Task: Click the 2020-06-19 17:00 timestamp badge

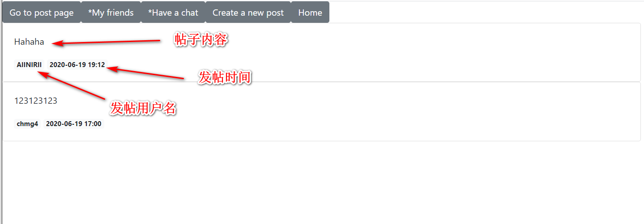Action: click(x=73, y=124)
